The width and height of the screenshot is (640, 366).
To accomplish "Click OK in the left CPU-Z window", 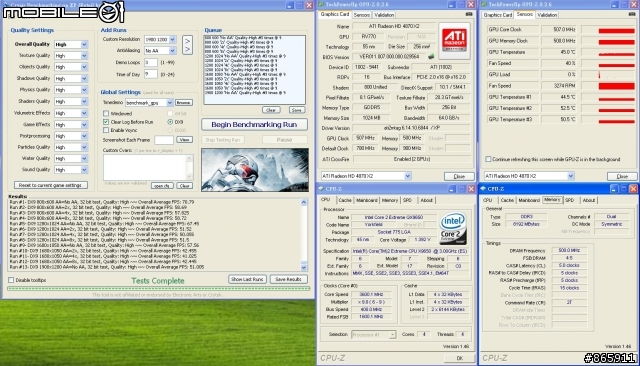I will tap(459, 358).
